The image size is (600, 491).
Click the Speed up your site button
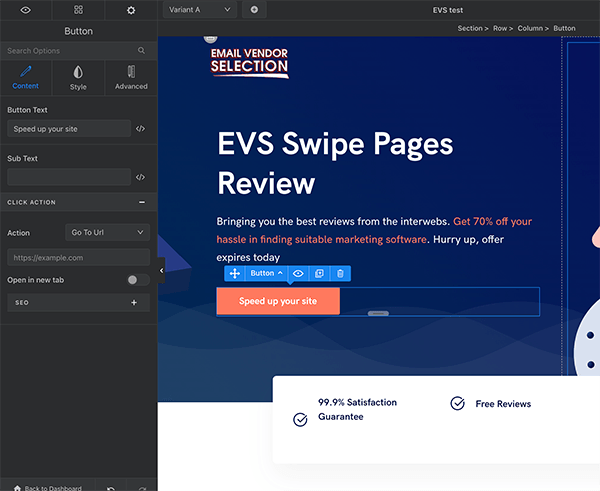pos(278,301)
